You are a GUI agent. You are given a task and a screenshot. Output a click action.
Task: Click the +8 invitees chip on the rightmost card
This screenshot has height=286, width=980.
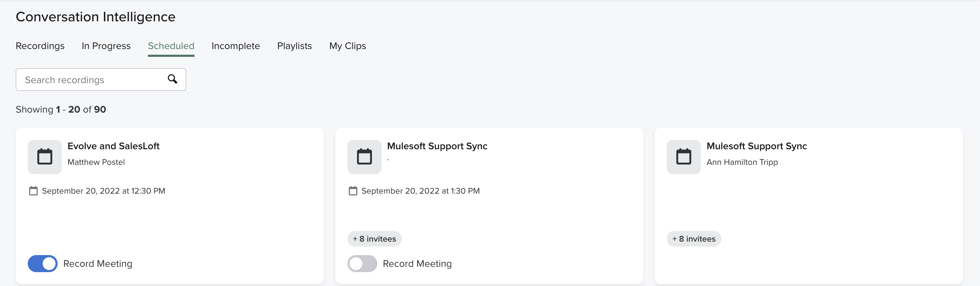(x=693, y=238)
